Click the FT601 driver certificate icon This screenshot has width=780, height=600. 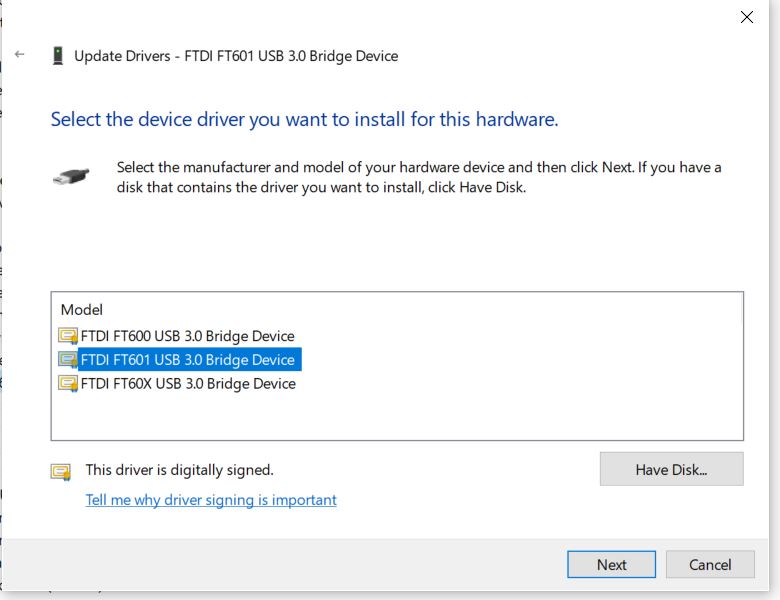pos(68,360)
